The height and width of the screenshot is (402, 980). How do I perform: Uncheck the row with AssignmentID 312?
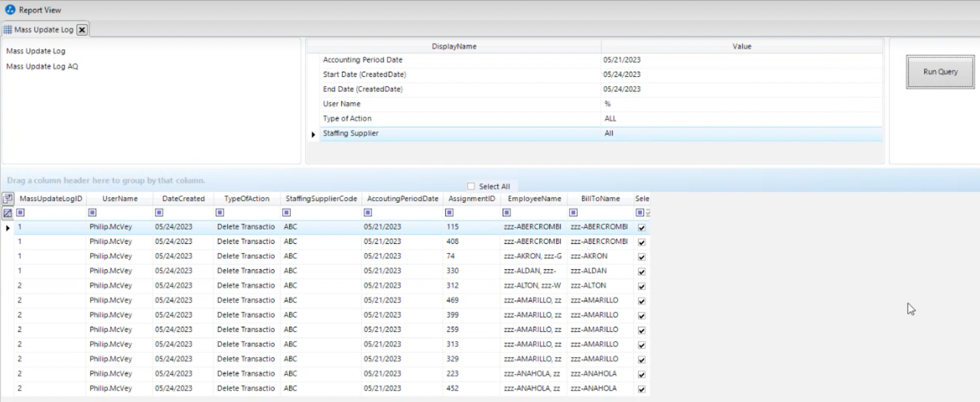point(642,287)
